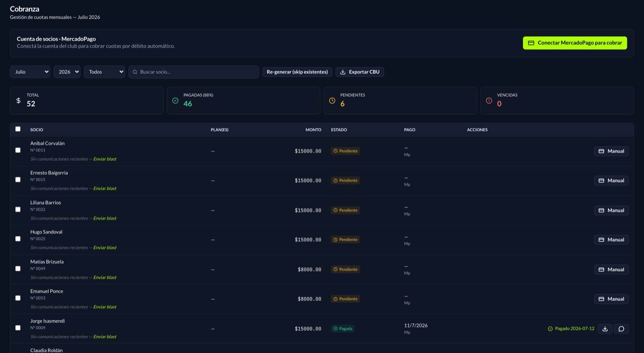
Task: Click the SOCIO column header
Action: 37,130
